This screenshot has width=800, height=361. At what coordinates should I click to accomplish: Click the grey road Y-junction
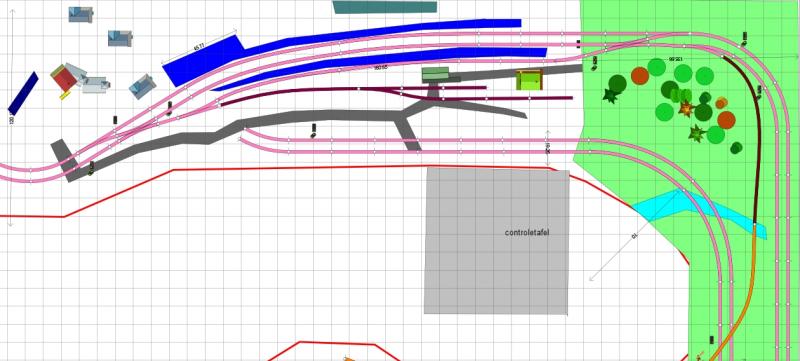point(408,115)
